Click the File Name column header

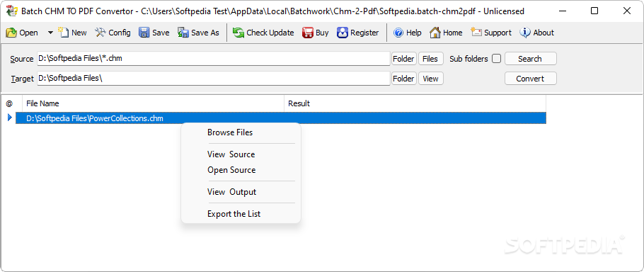(x=153, y=103)
